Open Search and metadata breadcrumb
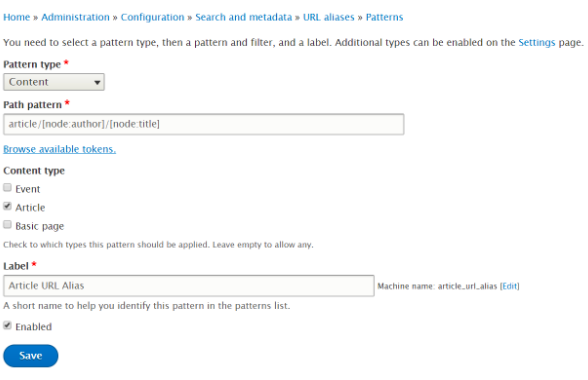 point(243,17)
